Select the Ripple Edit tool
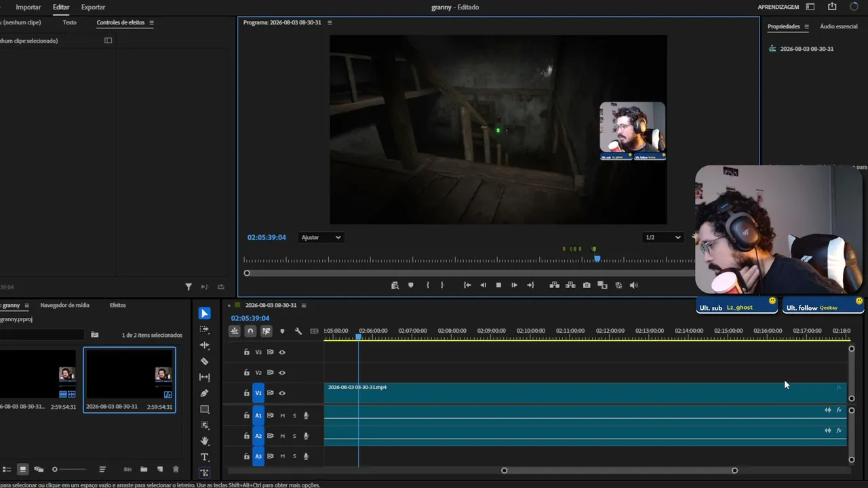The width and height of the screenshot is (868, 488). [x=205, y=345]
